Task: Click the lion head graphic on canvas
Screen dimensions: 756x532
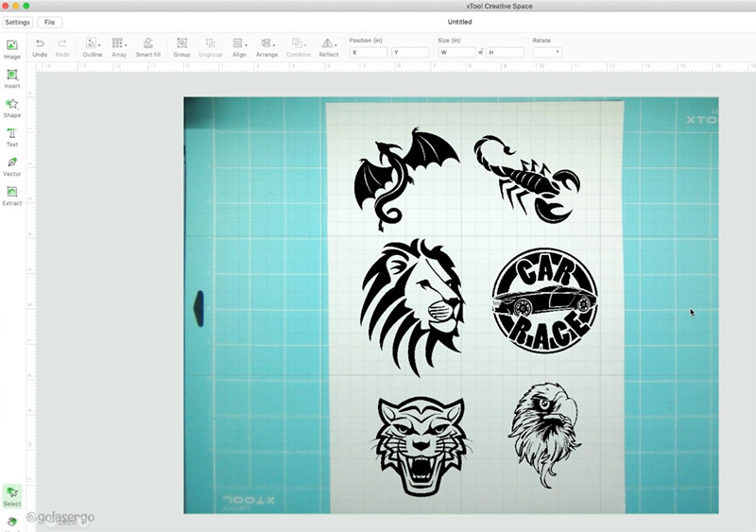Action: [412, 295]
